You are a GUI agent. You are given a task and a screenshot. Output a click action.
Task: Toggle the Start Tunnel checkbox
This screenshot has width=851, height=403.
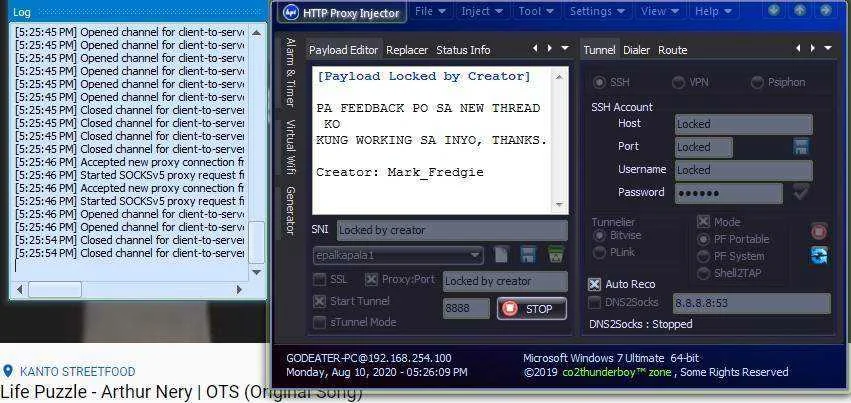[x=319, y=301]
